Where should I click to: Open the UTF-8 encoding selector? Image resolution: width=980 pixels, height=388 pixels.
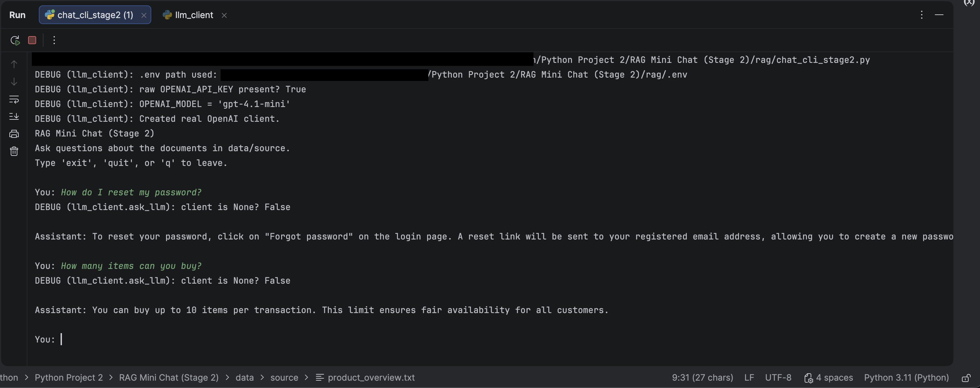coord(778,377)
